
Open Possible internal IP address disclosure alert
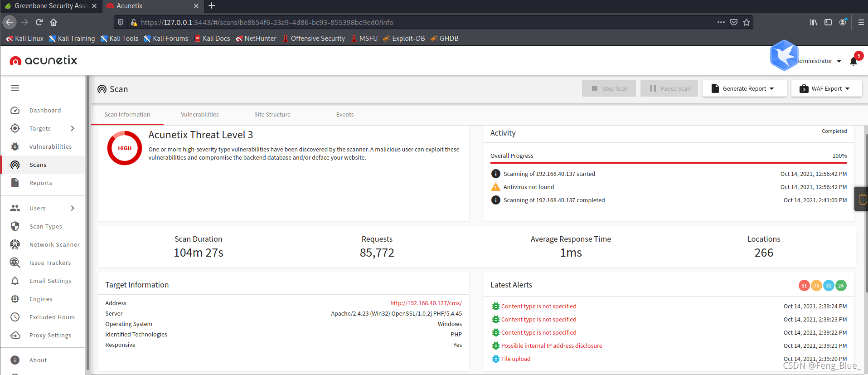point(552,346)
